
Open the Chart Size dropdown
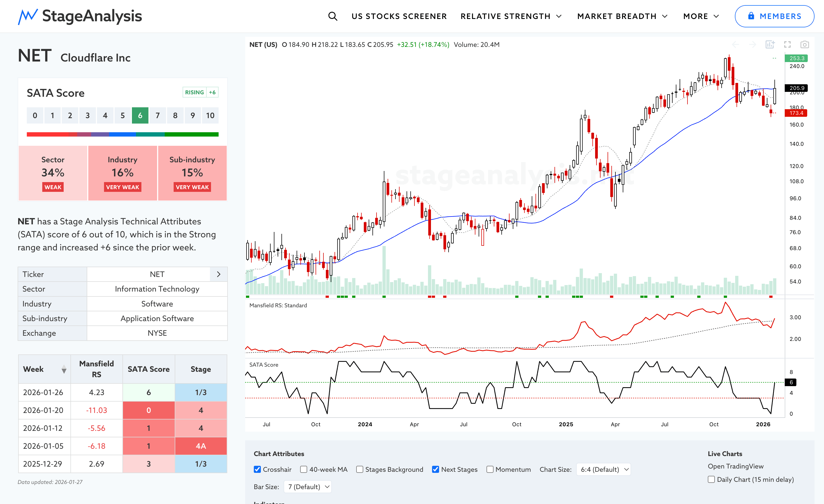pyautogui.click(x=603, y=469)
